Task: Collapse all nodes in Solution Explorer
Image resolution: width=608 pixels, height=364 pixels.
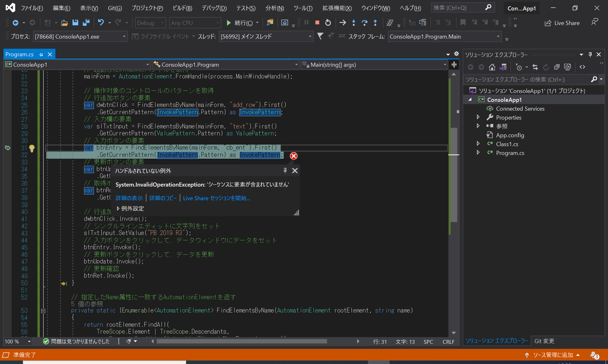Action: tap(557, 67)
